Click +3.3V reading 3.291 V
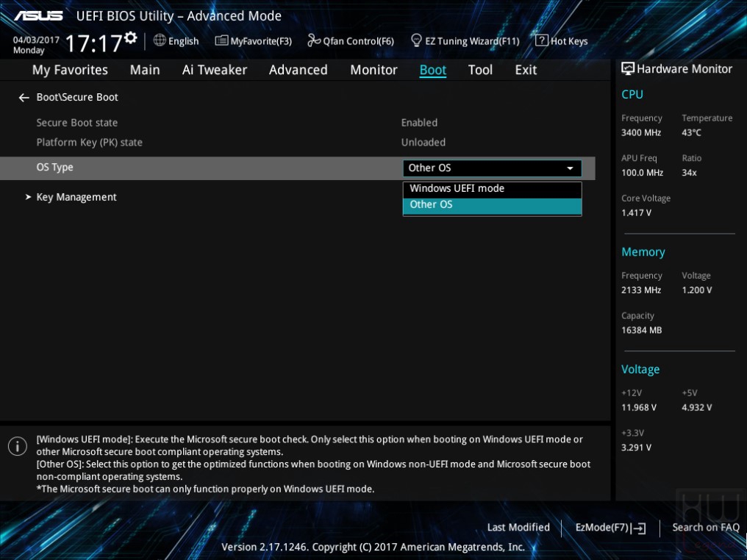 pyautogui.click(x=636, y=448)
